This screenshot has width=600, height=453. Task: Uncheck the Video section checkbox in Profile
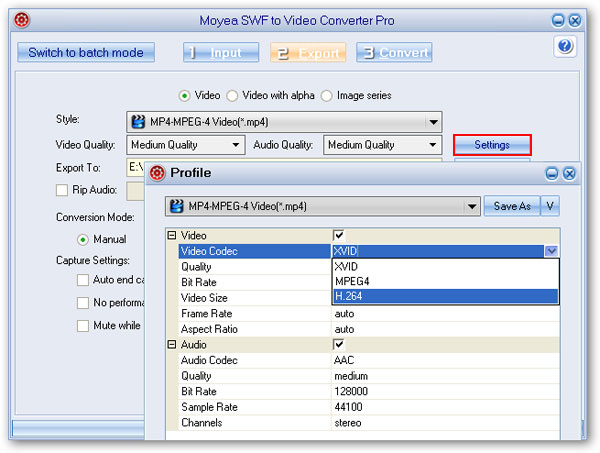339,235
